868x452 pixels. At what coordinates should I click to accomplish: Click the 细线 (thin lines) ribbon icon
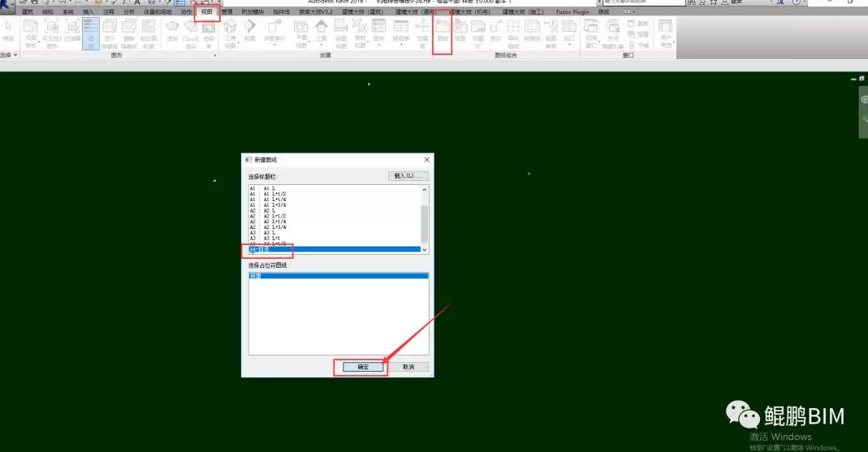point(91,33)
